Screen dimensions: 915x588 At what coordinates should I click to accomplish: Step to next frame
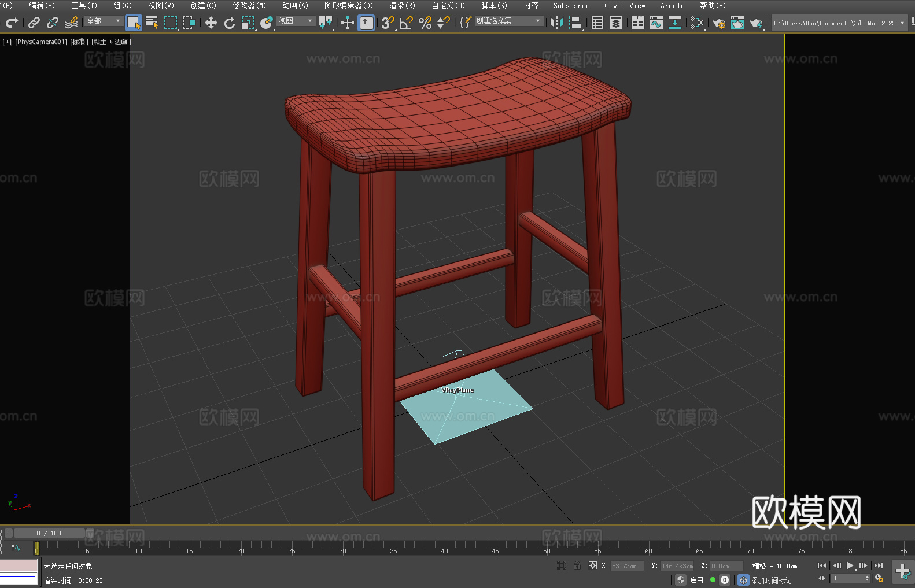pos(864,565)
